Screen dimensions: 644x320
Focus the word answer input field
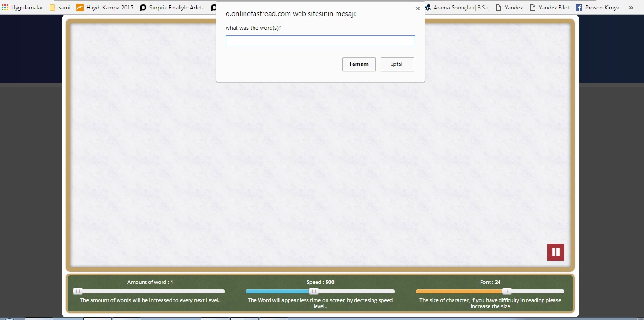(320, 41)
